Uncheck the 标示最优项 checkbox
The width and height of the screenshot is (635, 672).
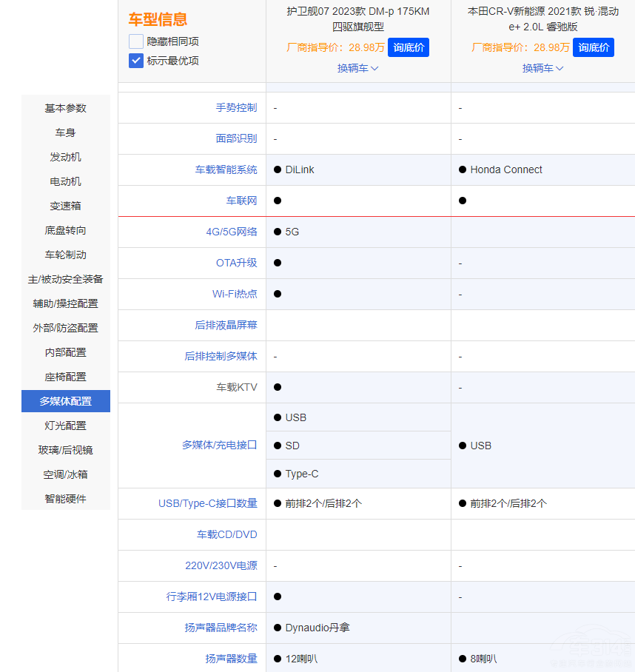[x=136, y=61]
